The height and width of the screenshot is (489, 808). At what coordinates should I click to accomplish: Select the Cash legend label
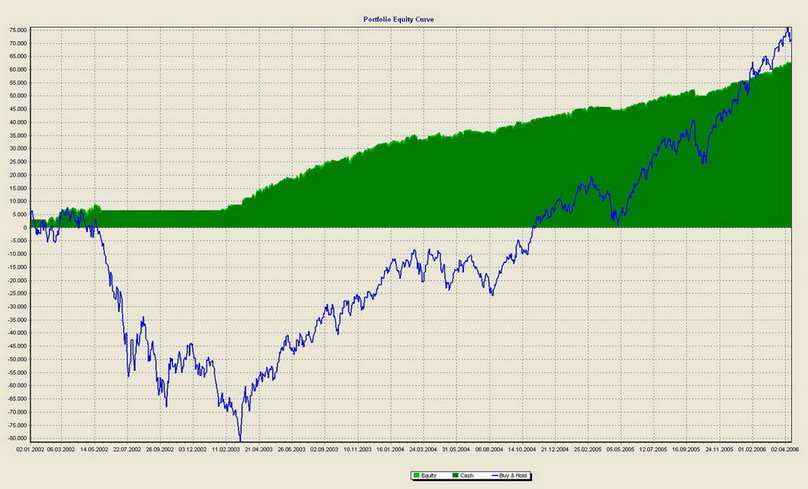tap(467, 476)
